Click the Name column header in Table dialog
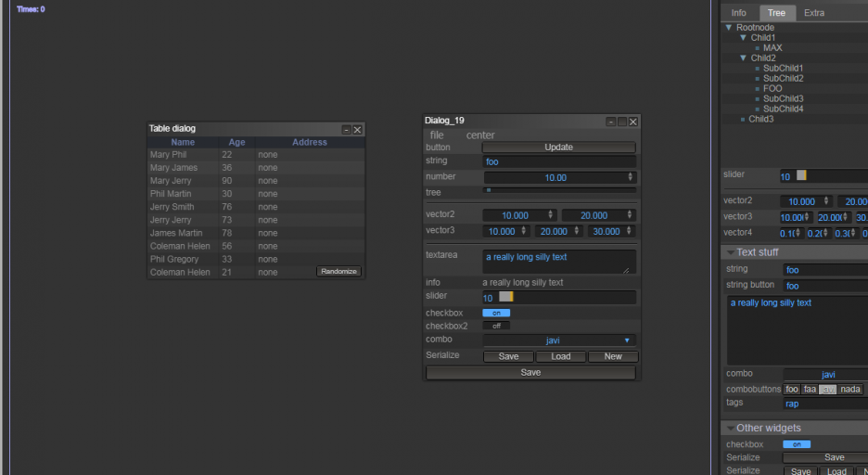The image size is (868, 475). click(x=183, y=142)
